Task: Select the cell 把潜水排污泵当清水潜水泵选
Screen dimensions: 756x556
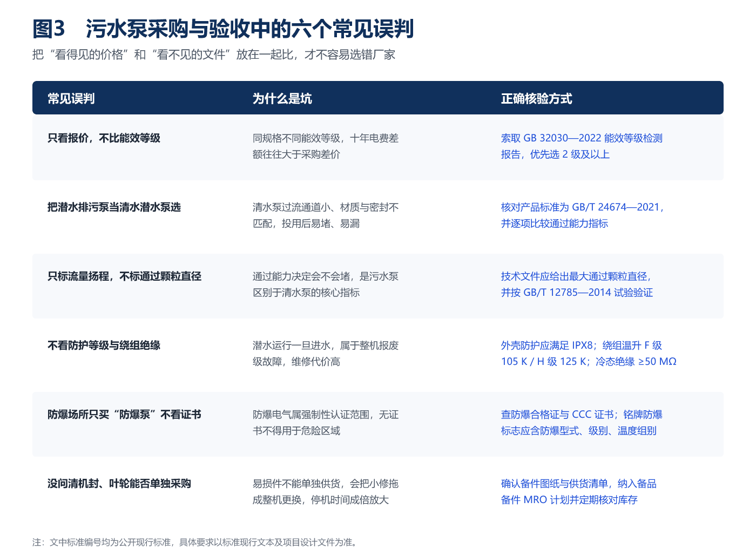Action: [x=114, y=207]
